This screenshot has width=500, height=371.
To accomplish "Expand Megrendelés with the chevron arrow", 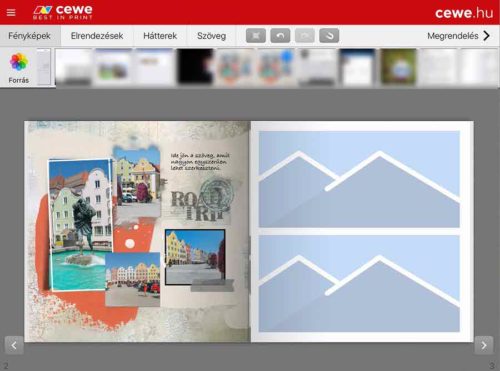I will click(x=487, y=36).
